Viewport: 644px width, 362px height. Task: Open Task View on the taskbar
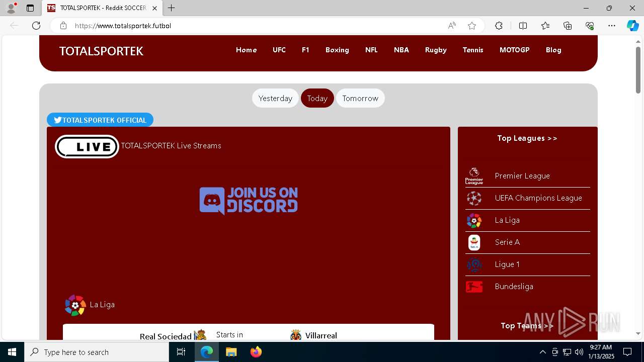182,352
